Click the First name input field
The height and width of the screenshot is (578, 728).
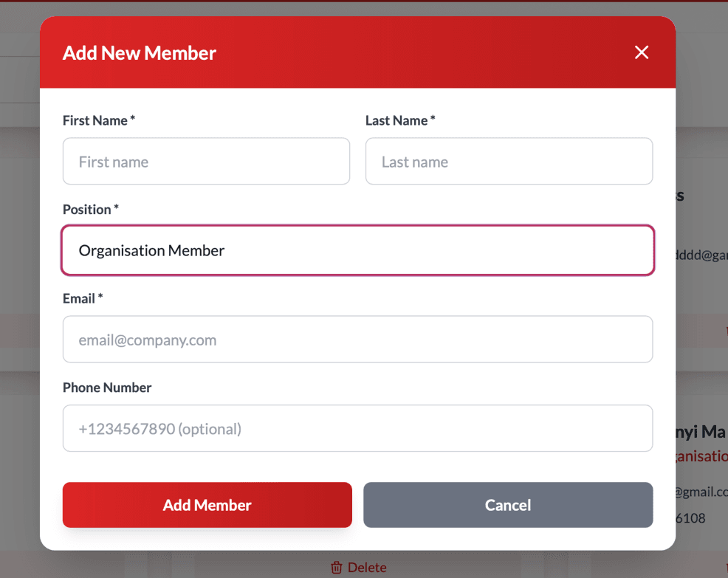206,161
